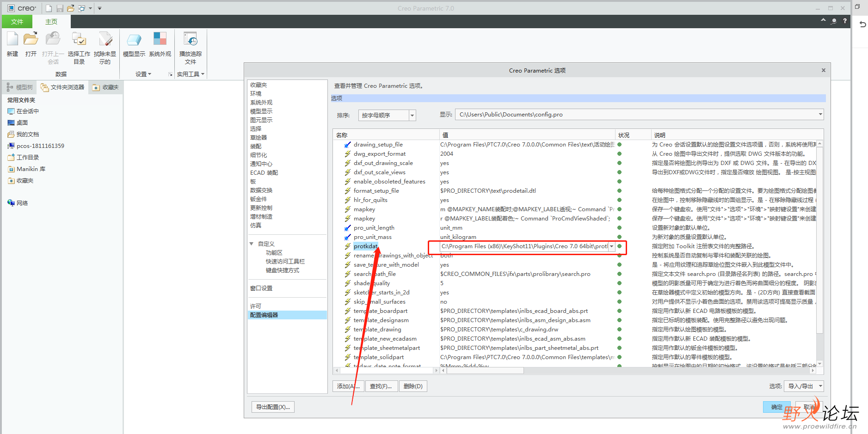The image size is (868, 434).
Task: Open 网络 in common folders
Action: [x=18, y=203]
